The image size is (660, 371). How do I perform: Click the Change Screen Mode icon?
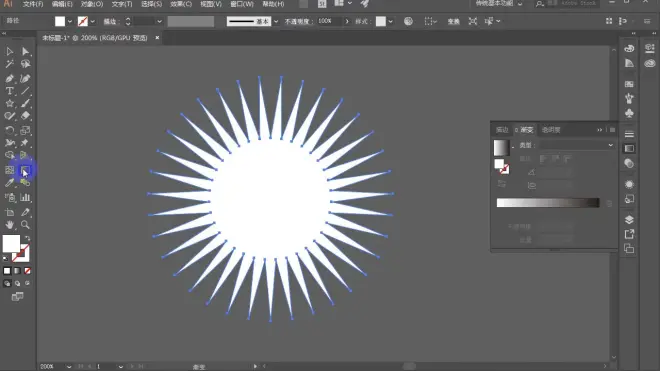point(17,297)
